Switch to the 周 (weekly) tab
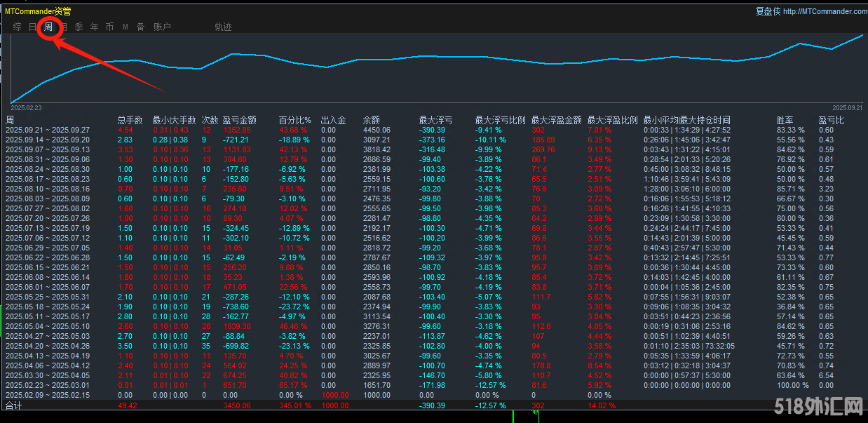 point(48,27)
